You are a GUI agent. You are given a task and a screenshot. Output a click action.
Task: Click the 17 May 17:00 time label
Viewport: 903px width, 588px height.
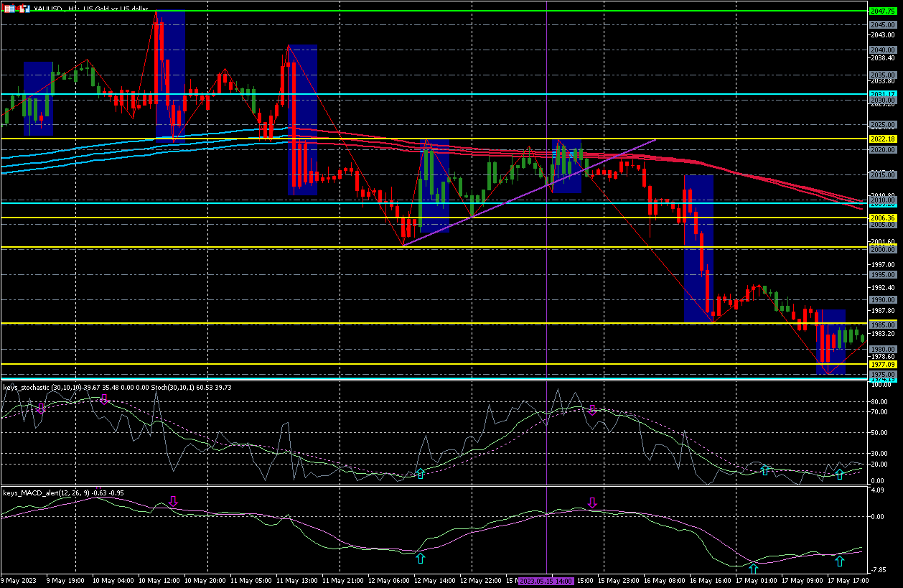coord(850,579)
